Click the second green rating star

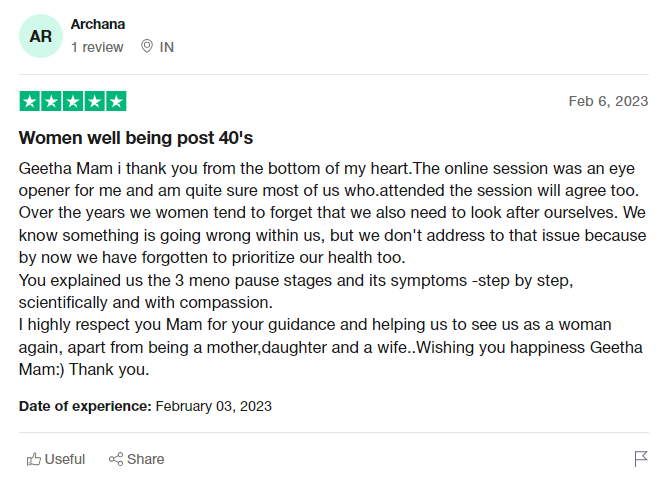(51, 101)
